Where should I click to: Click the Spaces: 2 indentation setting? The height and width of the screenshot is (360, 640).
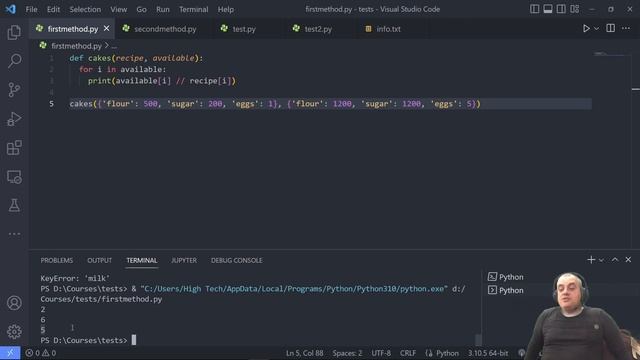click(347, 353)
